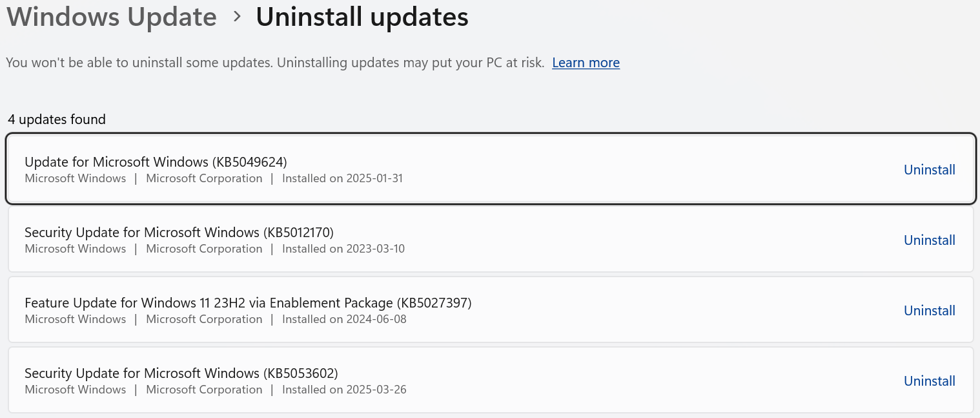The image size is (980, 418).
Task: Select the Update for Microsoft Windows (KB5049624) title
Action: (156, 162)
